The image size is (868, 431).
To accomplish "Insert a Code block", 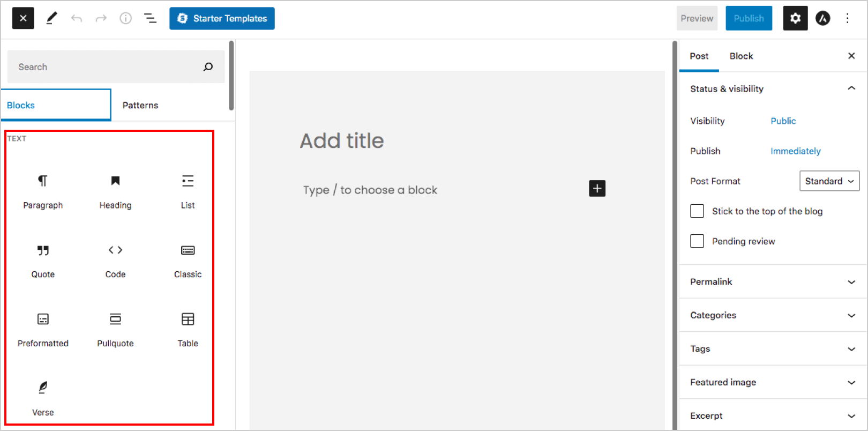I will (115, 260).
